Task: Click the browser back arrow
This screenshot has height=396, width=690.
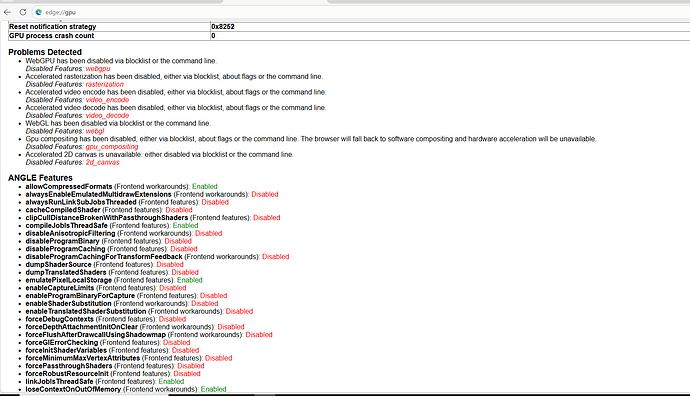Action: [x=7, y=12]
